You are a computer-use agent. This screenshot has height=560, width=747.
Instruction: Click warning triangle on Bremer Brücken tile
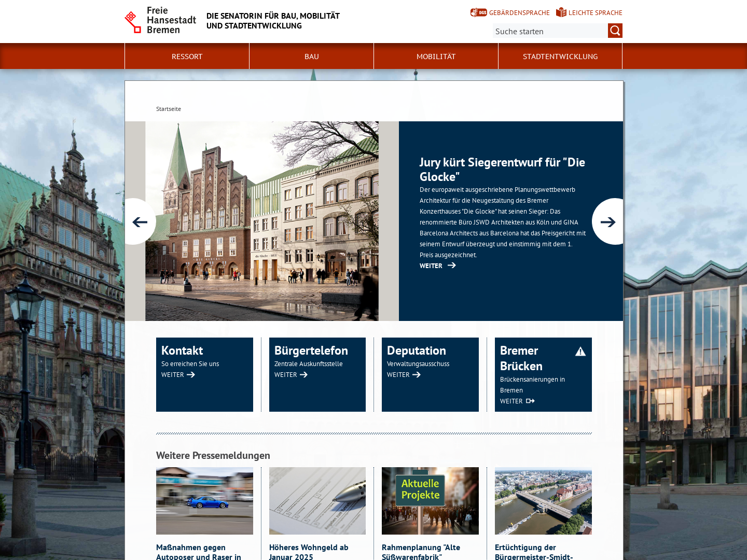click(580, 352)
